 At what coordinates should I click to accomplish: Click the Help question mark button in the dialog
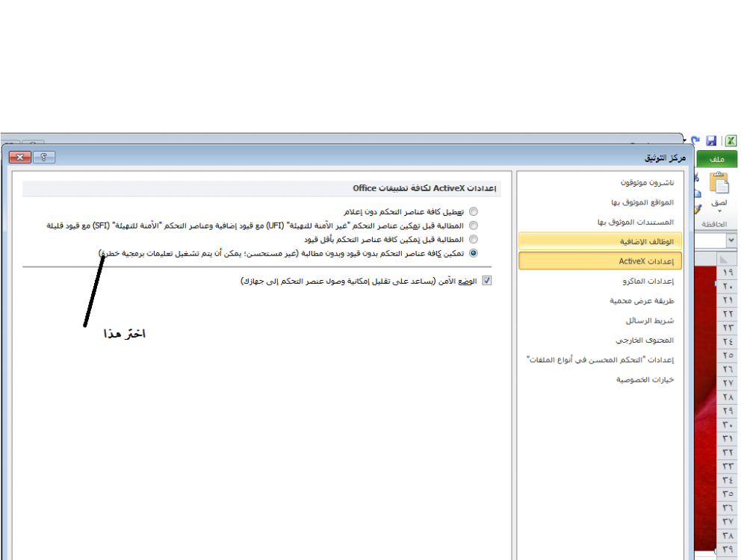tap(44, 157)
